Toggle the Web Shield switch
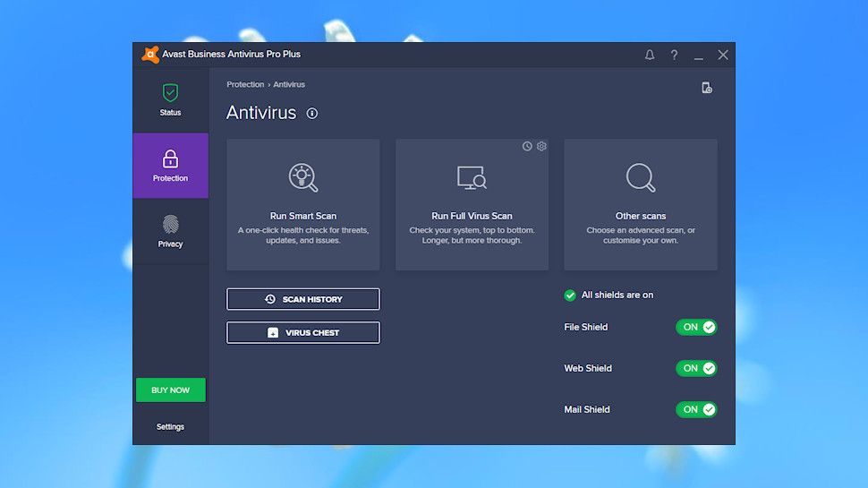 click(696, 368)
